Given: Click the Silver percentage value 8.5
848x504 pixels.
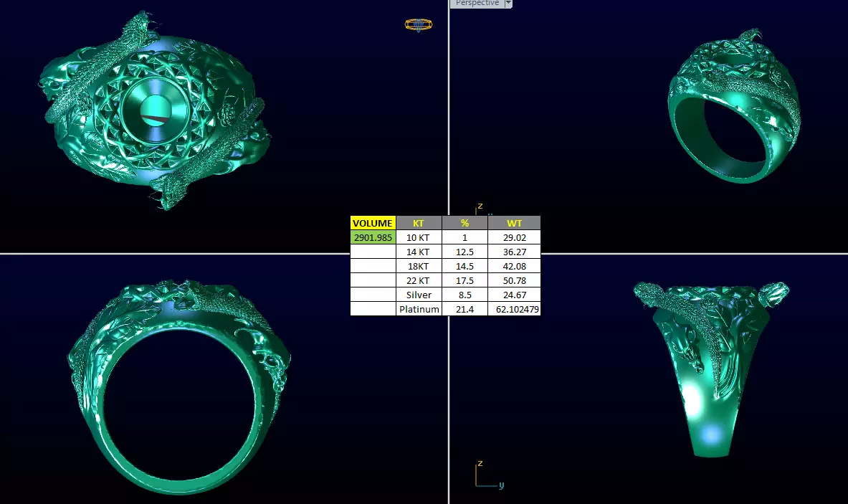Looking at the screenshot, I should click(465, 295).
